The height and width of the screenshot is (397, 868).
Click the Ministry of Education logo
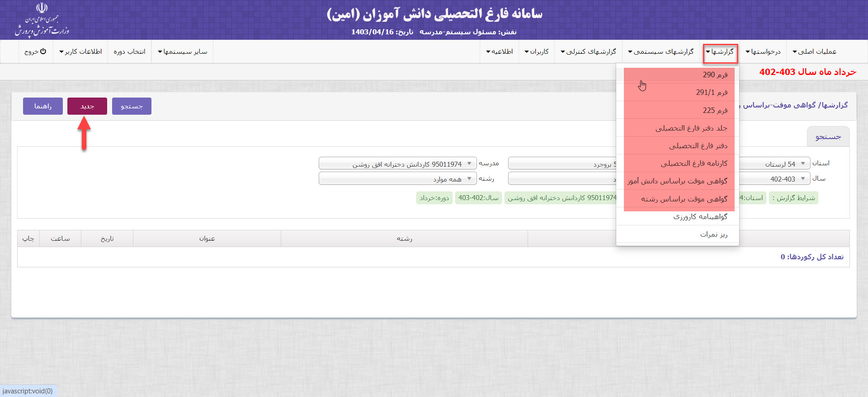point(42,20)
